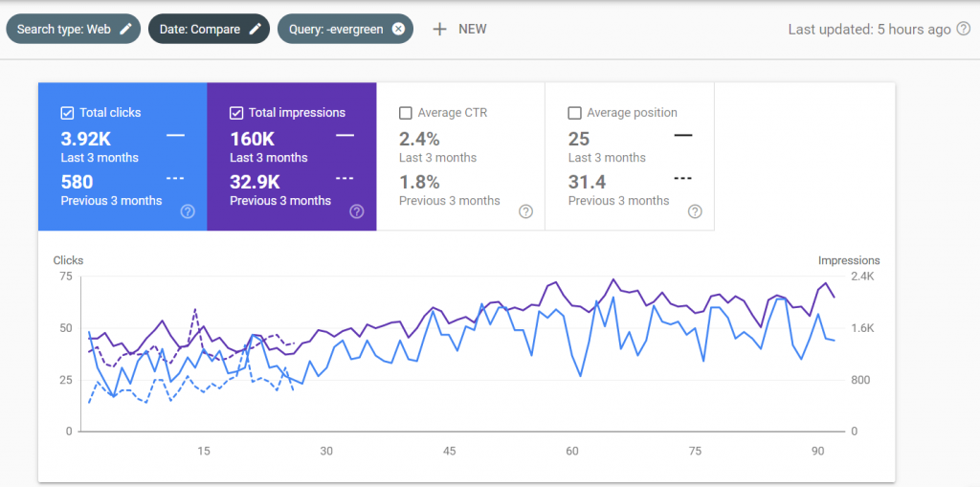Uncheck the Total impressions checkbox
Screen dimensions: 980x487
[236, 113]
